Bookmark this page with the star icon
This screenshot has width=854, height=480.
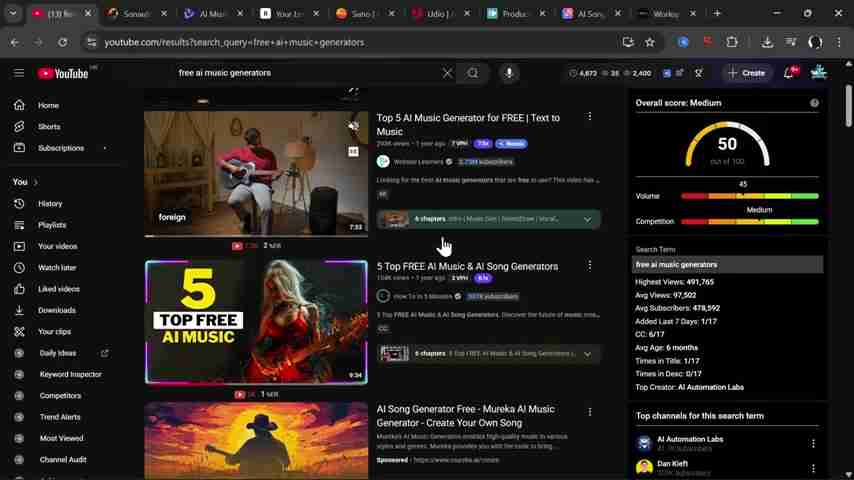(x=650, y=42)
